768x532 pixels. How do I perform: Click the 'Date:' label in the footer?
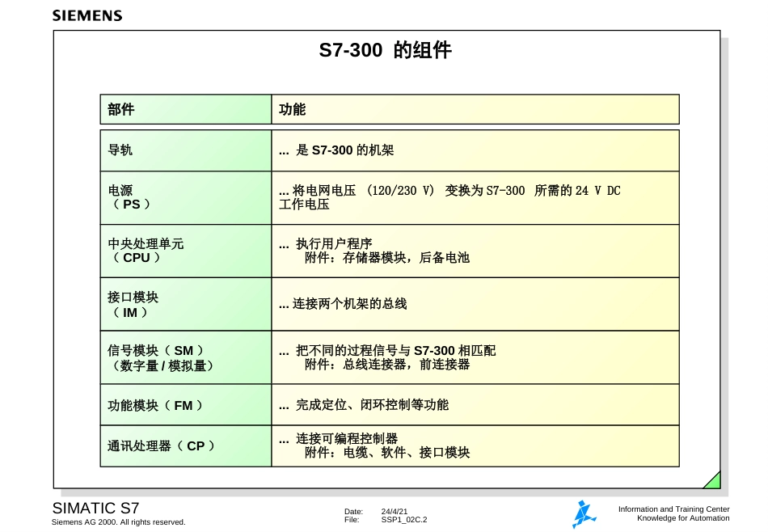(x=353, y=512)
